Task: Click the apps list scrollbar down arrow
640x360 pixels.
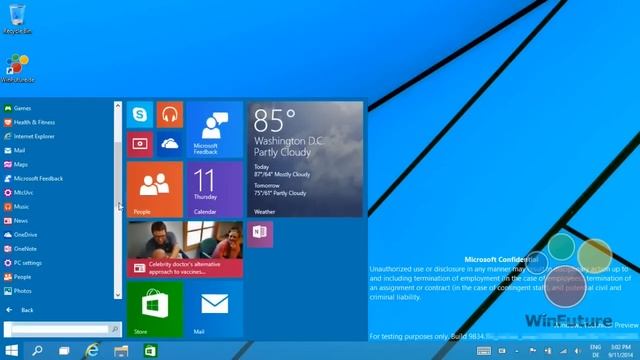Action: [118, 295]
